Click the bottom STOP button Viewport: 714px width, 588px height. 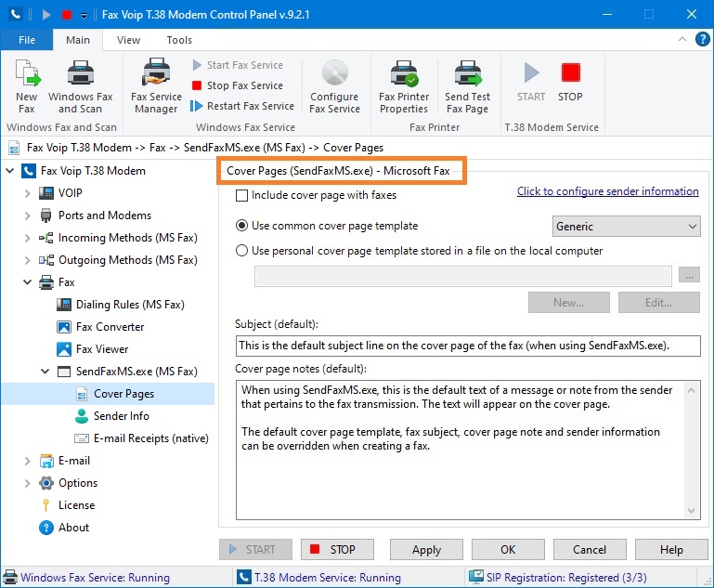pos(337,550)
